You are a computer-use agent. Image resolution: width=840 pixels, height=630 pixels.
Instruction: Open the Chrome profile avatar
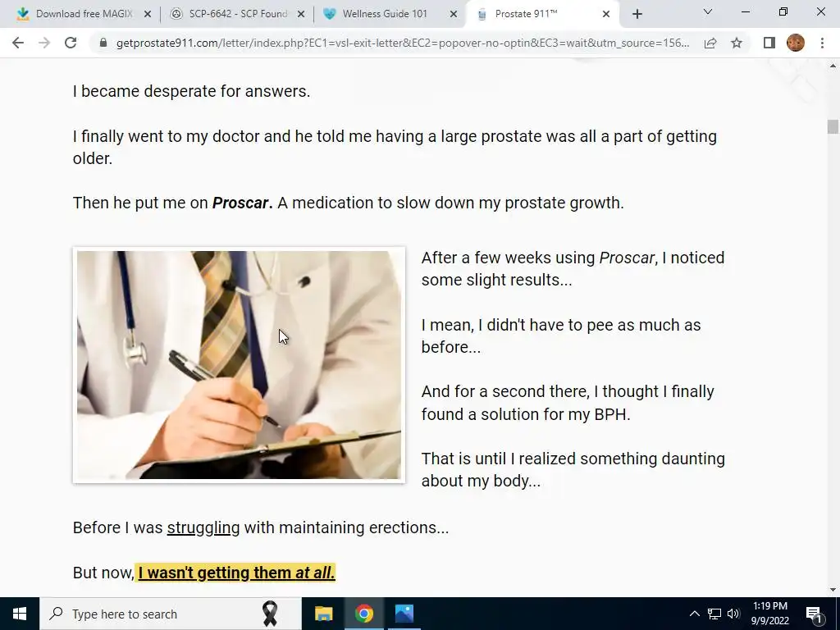796,43
